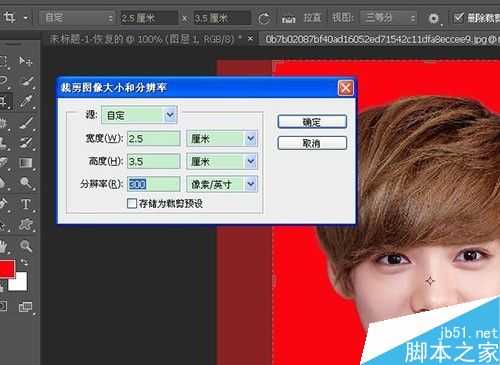Open the 自定 preset dropdown in options bar
The width and height of the screenshot is (500, 365).
click(77, 18)
